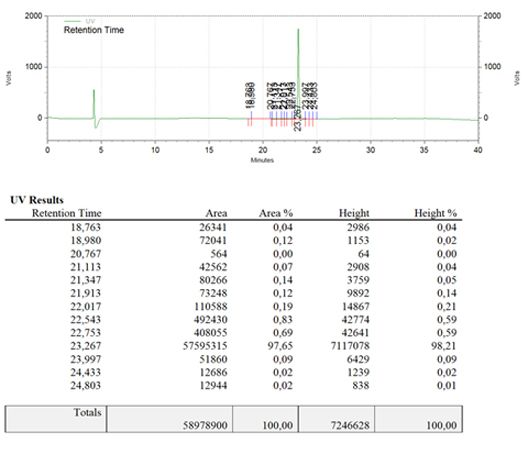Click the area value 57595315
The image size is (528, 454).
point(205,346)
